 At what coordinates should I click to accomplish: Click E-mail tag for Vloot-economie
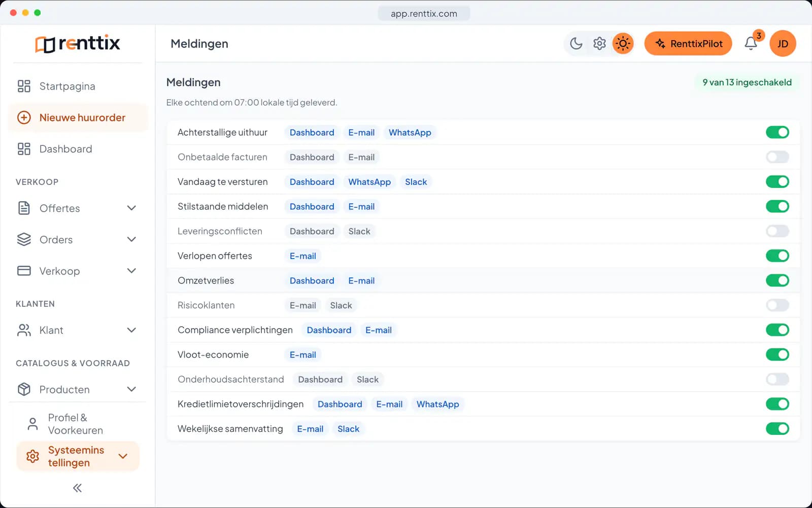click(x=303, y=355)
